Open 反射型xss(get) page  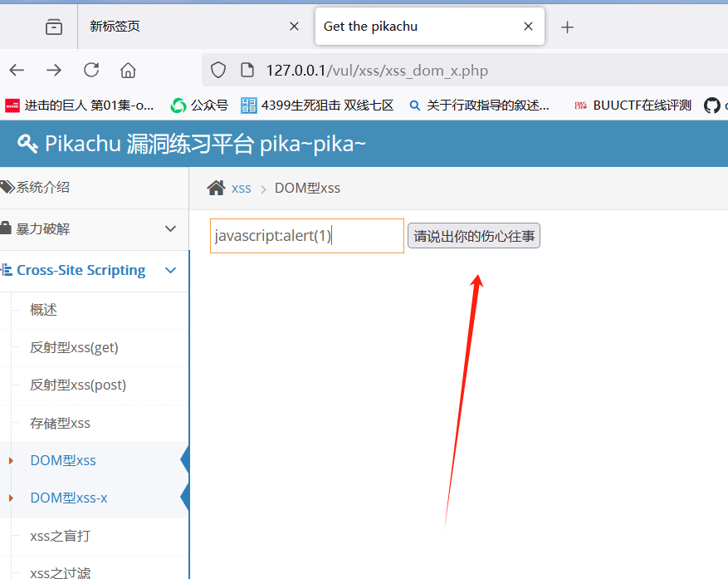pyautogui.click(x=74, y=347)
